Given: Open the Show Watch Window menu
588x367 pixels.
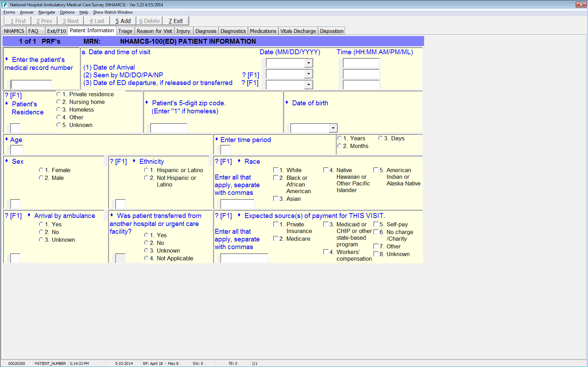Looking at the screenshot, I should 112,12.
